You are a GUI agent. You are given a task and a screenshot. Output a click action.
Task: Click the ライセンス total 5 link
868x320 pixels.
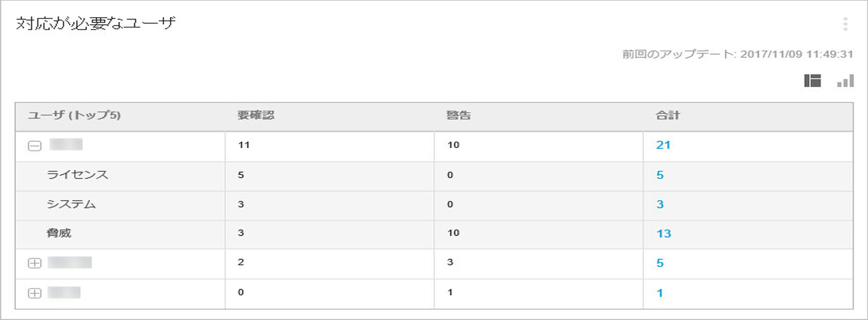click(660, 175)
